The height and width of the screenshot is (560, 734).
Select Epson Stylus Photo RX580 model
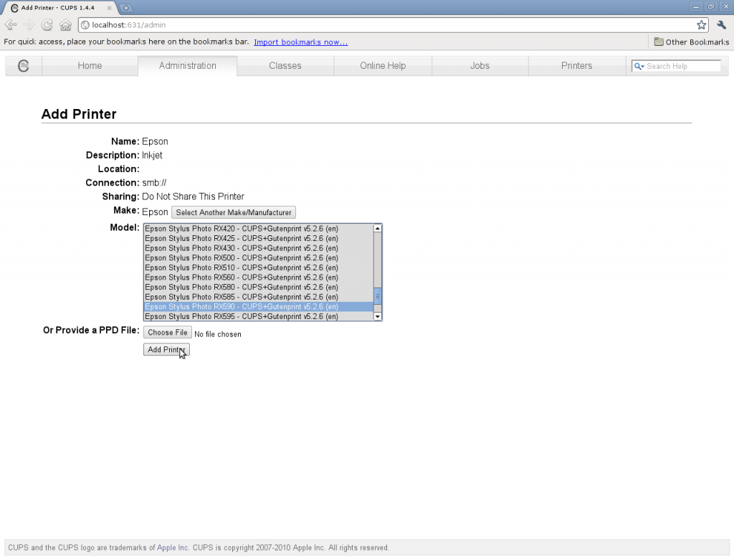[259, 288]
